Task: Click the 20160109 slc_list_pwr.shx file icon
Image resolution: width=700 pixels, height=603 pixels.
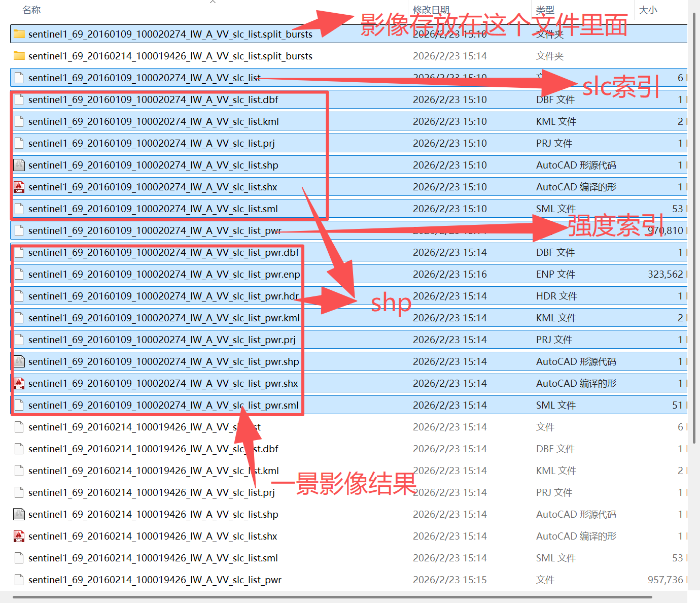Action: coord(19,383)
